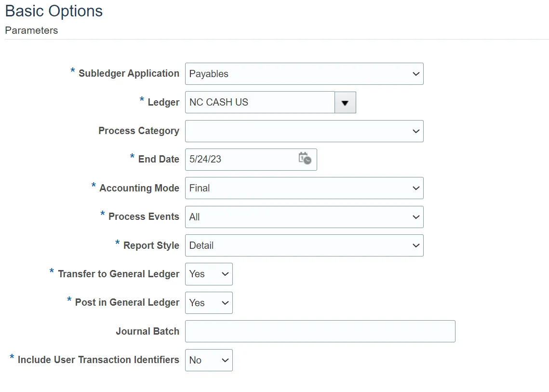The height and width of the screenshot is (392, 549).
Task: Open the Accounting Mode dropdown showing Final
Action: [x=304, y=188]
